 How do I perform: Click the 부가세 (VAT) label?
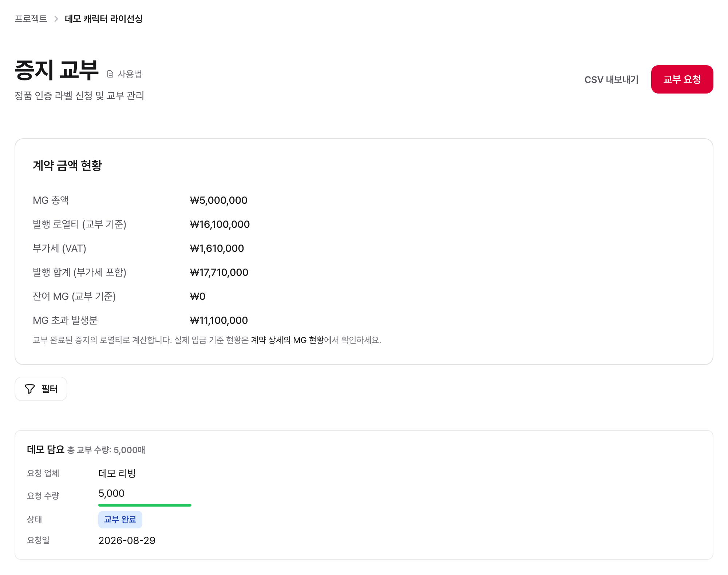[59, 248]
